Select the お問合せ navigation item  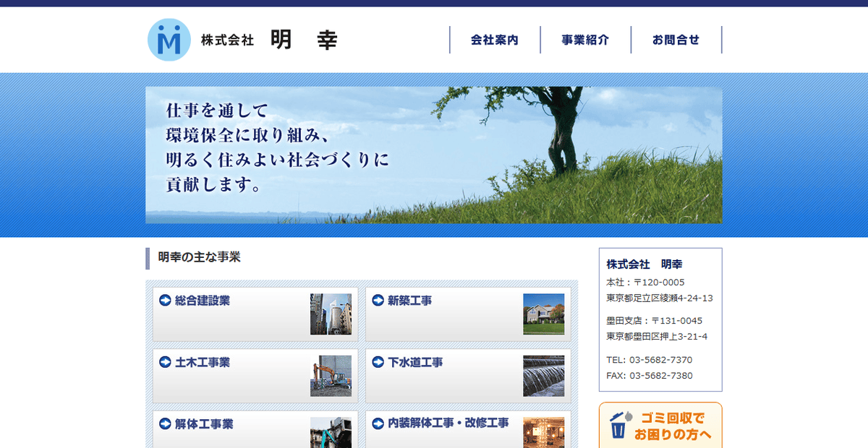676,40
